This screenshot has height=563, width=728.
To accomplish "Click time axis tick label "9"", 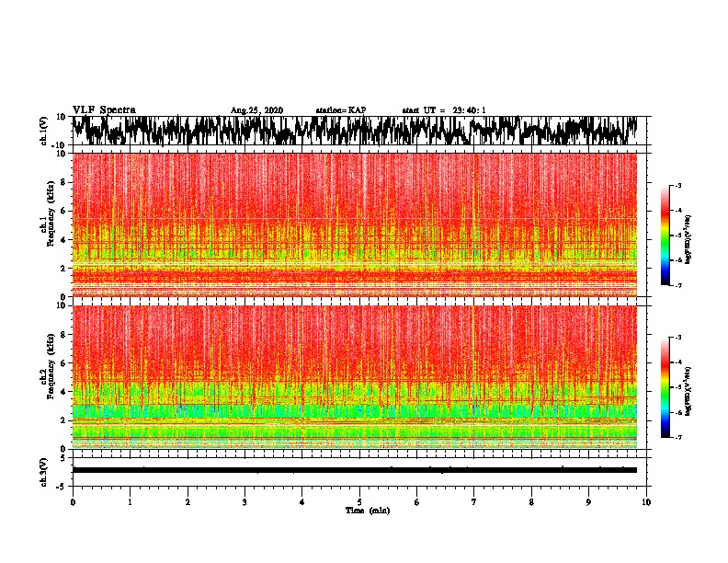I will (588, 502).
